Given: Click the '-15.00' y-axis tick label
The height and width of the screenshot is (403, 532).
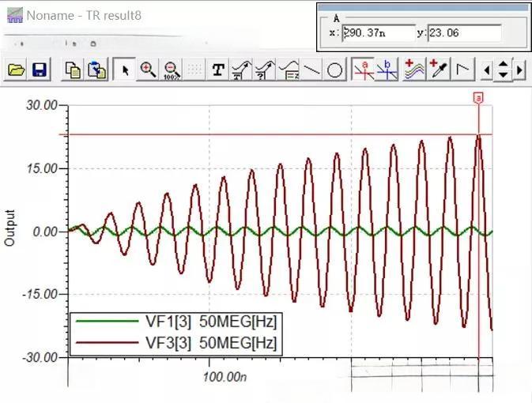Looking at the screenshot, I should (40, 294).
